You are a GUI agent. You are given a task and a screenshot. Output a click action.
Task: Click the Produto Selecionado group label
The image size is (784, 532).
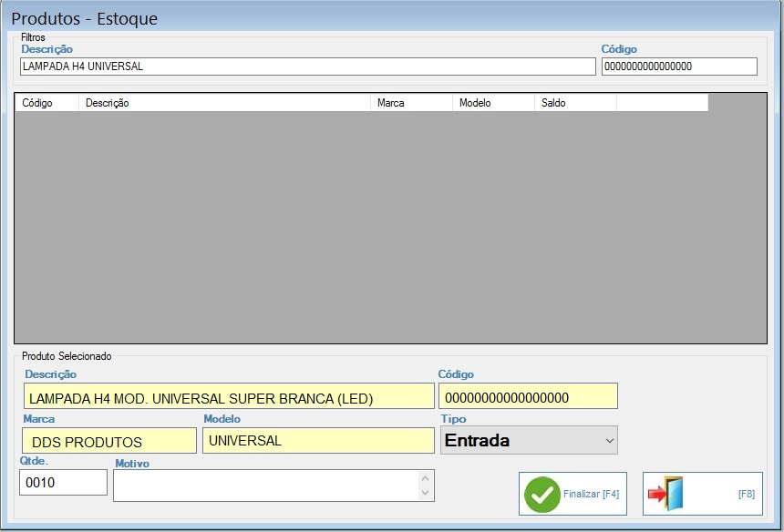click(67, 356)
